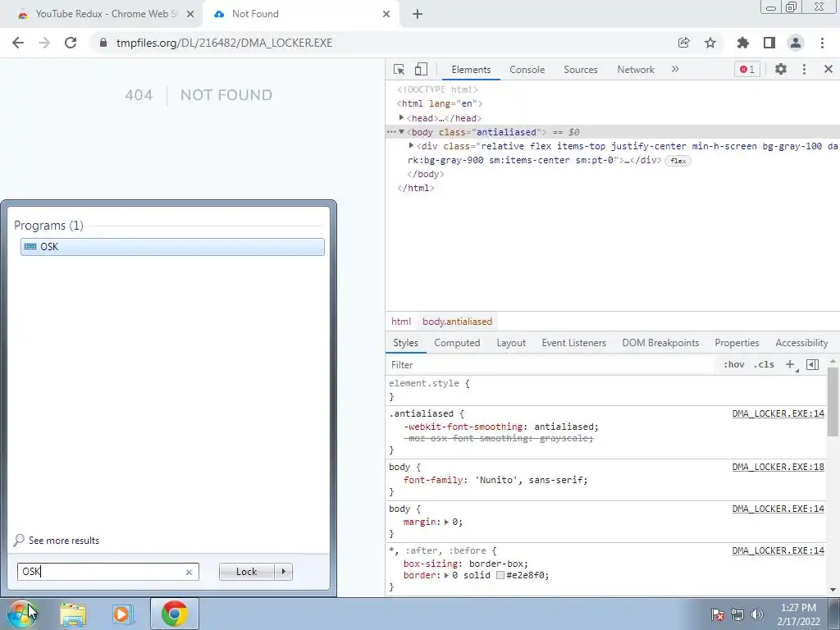Open a new browser tab
840x630 pixels.
(418, 14)
